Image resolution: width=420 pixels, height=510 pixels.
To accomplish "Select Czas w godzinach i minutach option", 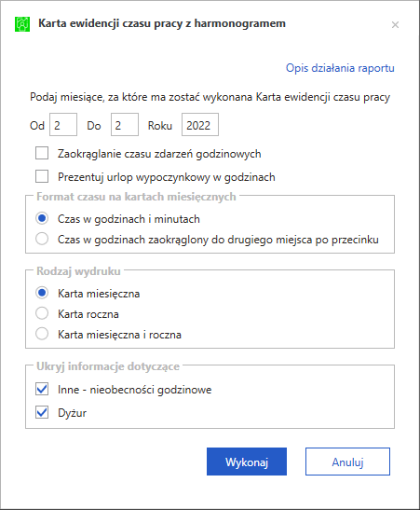I will (42, 218).
